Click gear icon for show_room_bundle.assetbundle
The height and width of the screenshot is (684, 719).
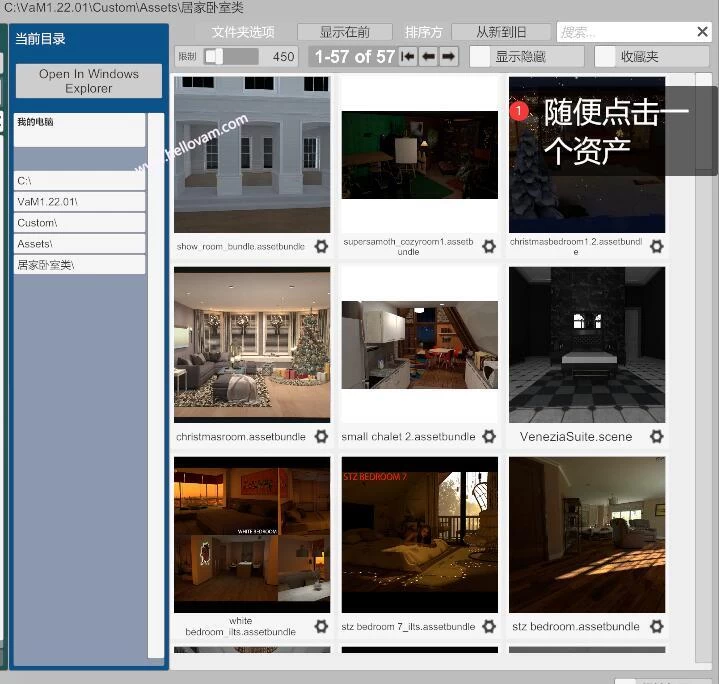pyautogui.click(x=321, y=246)
